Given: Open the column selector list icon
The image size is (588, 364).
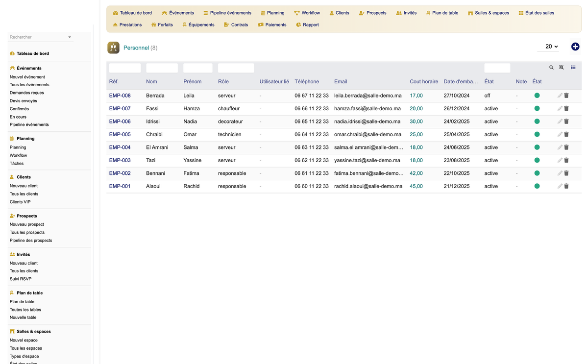Looking at the screenshot, I should coord(573,68).
